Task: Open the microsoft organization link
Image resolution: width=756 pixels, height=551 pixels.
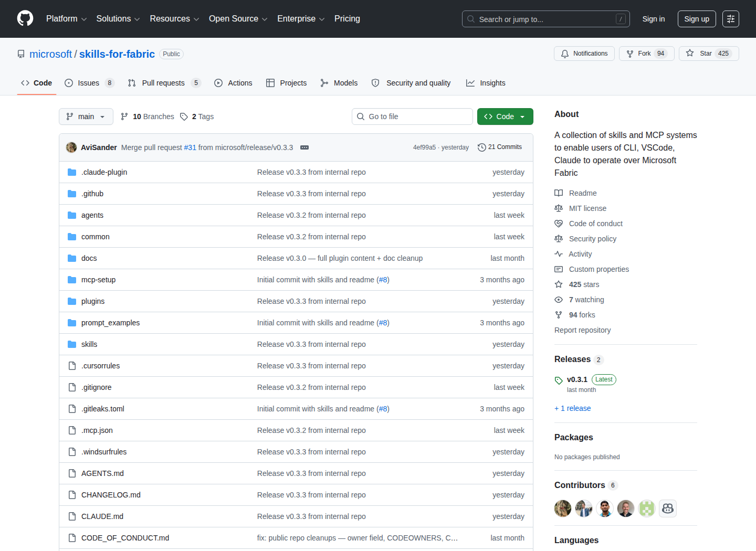Action: point(50,54)
